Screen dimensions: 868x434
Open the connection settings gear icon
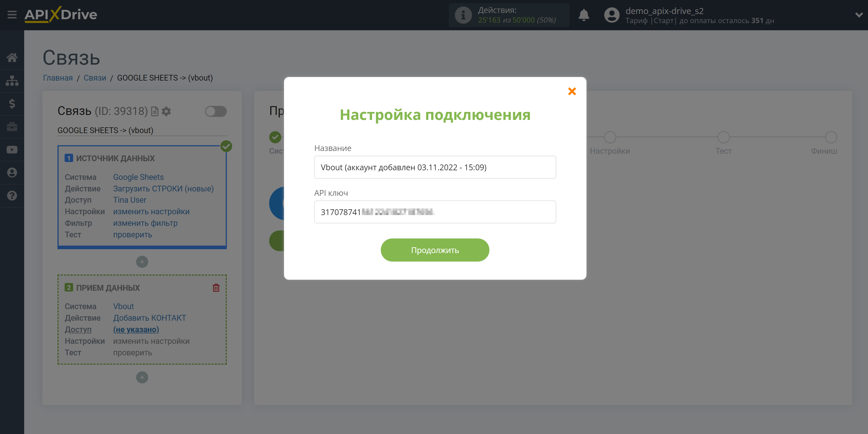[x=166, y=111]
